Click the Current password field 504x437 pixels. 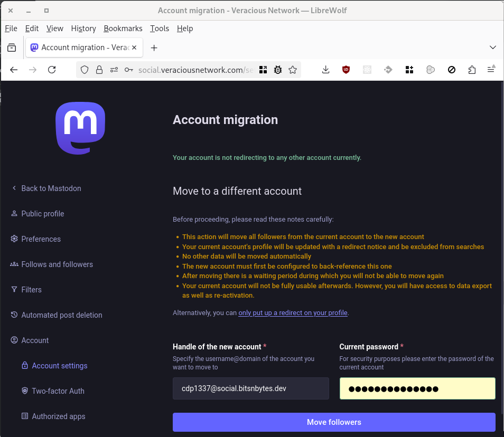417,389
